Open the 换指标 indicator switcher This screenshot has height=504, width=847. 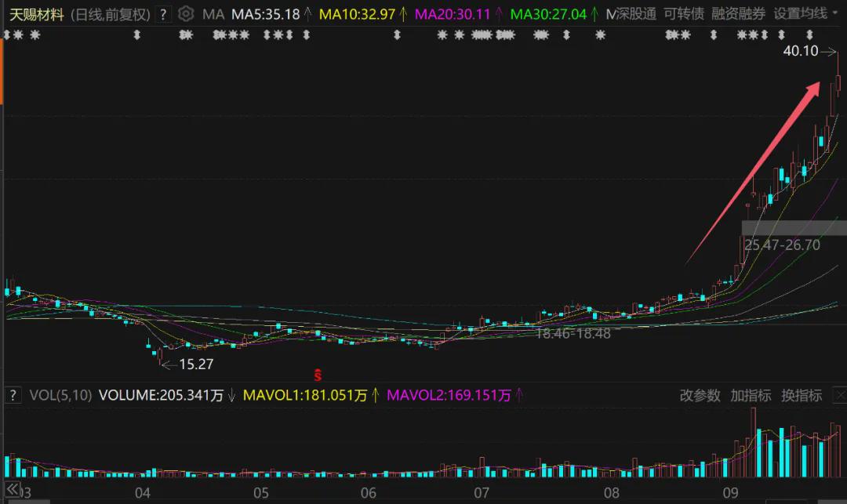tap(802, 395)
